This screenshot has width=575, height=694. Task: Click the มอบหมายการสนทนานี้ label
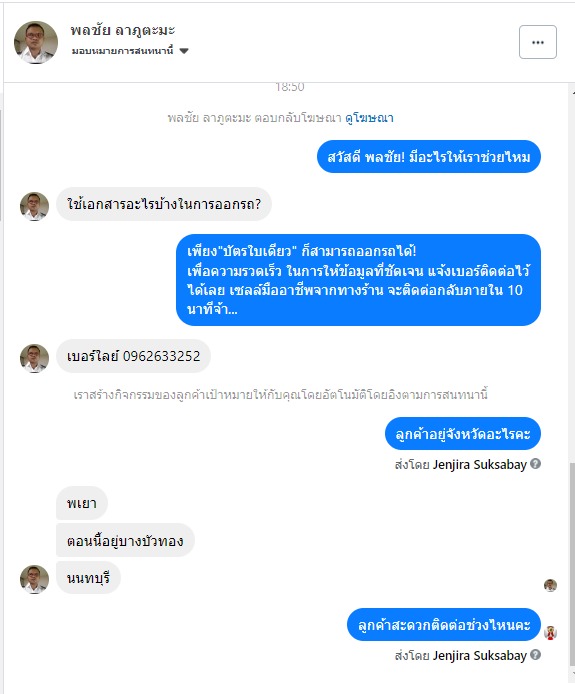coord(122,51)
